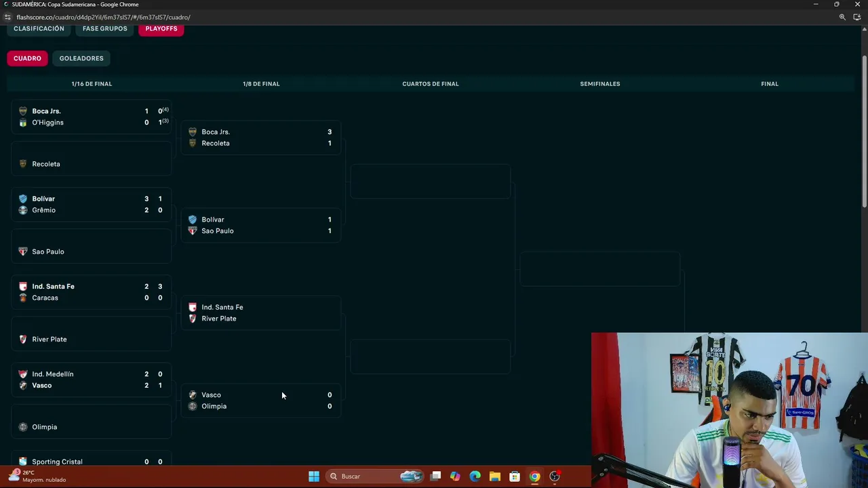This screenshot has width=868, height=488.
Task: Click the Caracas club crest
Action: tap(23, 298)
